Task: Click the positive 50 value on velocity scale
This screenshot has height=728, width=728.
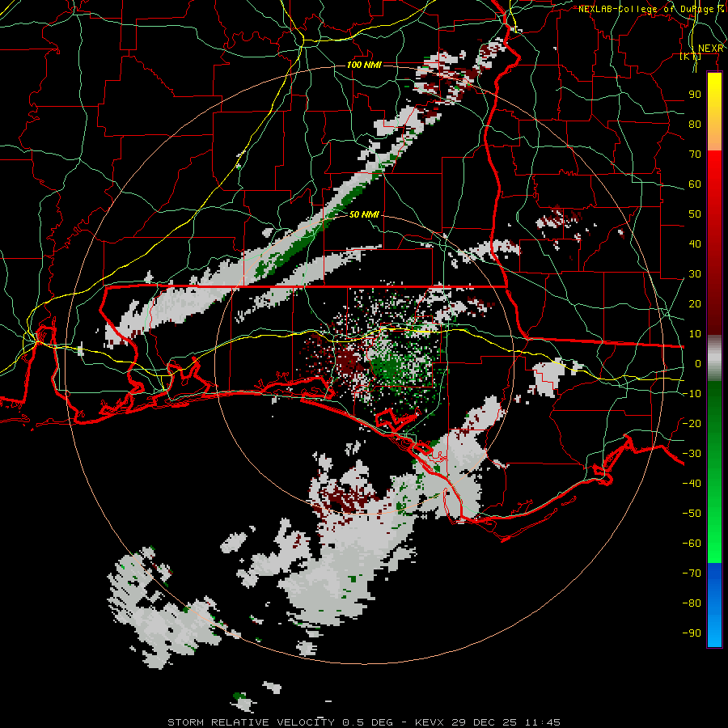Action: 695,214
